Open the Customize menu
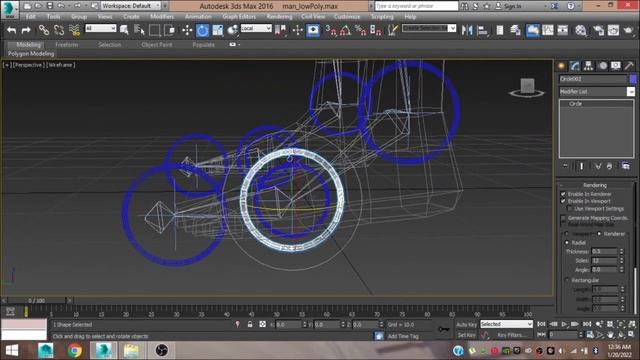Image resolution: width=640 pixels, height=360 pixels. (x=347, y=17)
